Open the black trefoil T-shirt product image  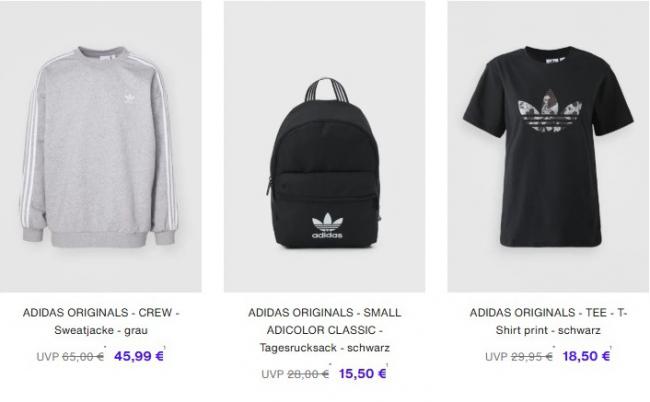548,147
